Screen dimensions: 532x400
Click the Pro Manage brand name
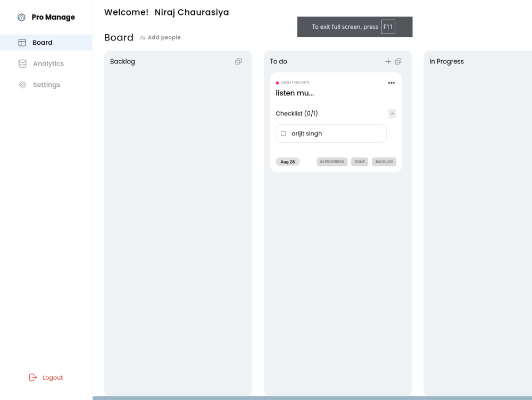coord(53,18)
